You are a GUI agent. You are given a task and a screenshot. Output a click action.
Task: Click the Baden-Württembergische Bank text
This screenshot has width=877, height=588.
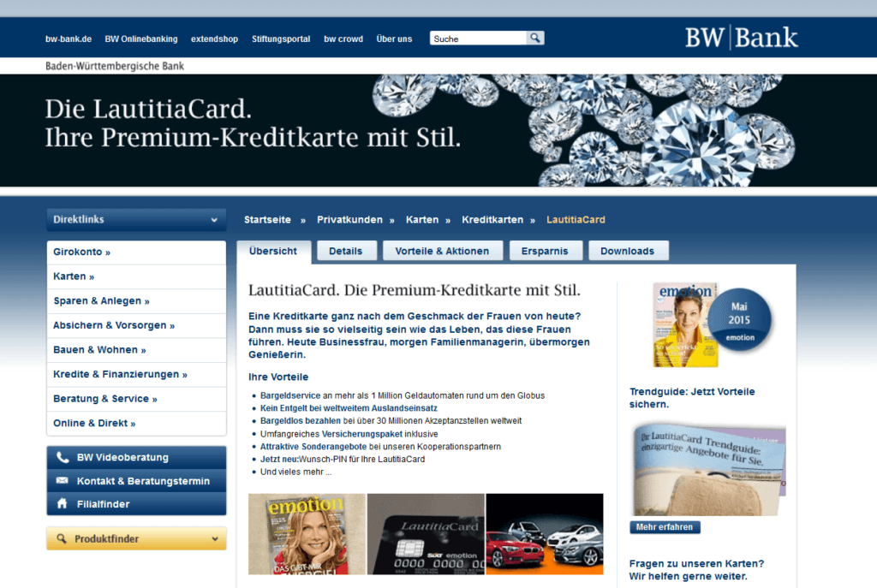pos(115,66)
